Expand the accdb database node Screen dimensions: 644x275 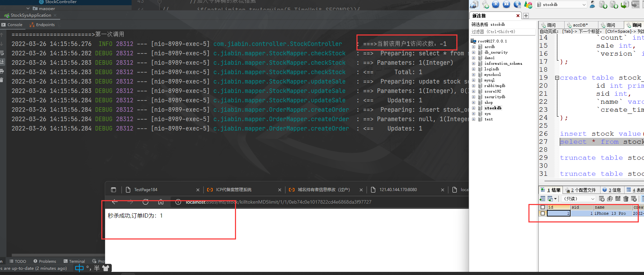[473, 47]
